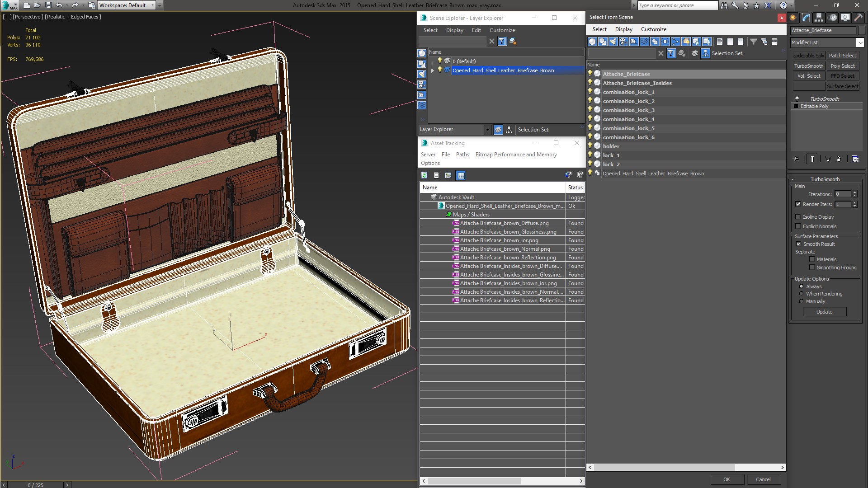The height and width of the screenshot is (488, 868).
Task: Click Sort by Layer icon in Select From Scene
Action: point(695,53)
